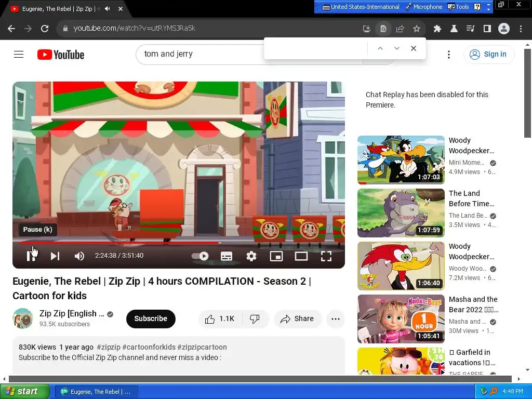532x399 pixels.
Task: Open Masha and the Bear 2022 title
Action: coord(473,304)
